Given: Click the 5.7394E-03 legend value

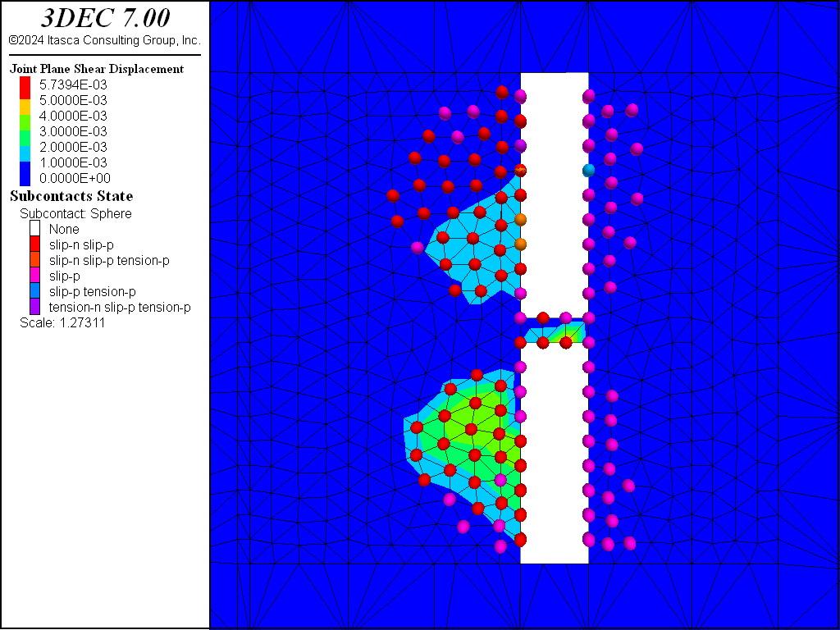Looking at the screenshot, I should 73,84.
